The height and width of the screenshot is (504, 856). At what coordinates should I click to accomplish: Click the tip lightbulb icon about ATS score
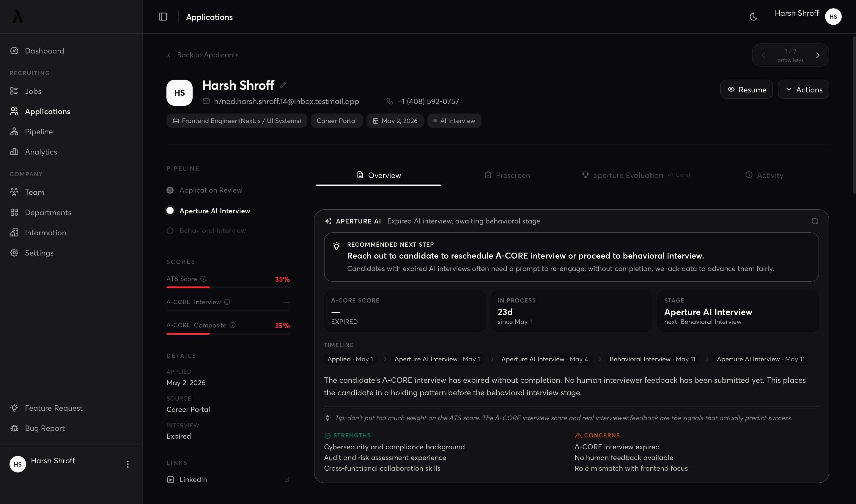[x=328, y=418]
